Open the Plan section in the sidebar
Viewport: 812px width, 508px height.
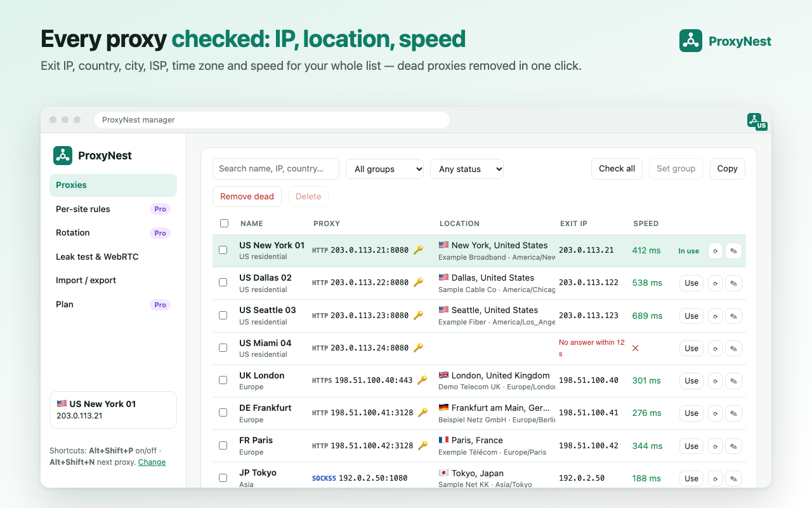coord(113,305)
